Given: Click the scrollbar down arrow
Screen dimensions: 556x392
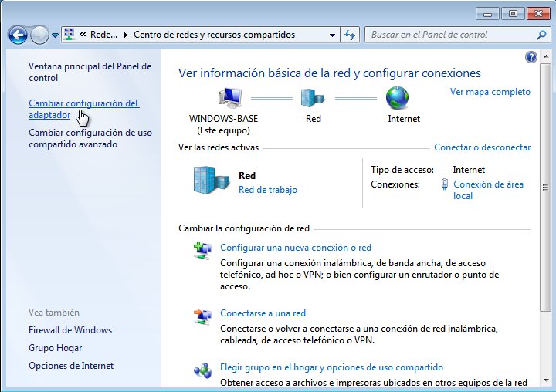Looking at the screenshot, I should (x=546, y=380).
